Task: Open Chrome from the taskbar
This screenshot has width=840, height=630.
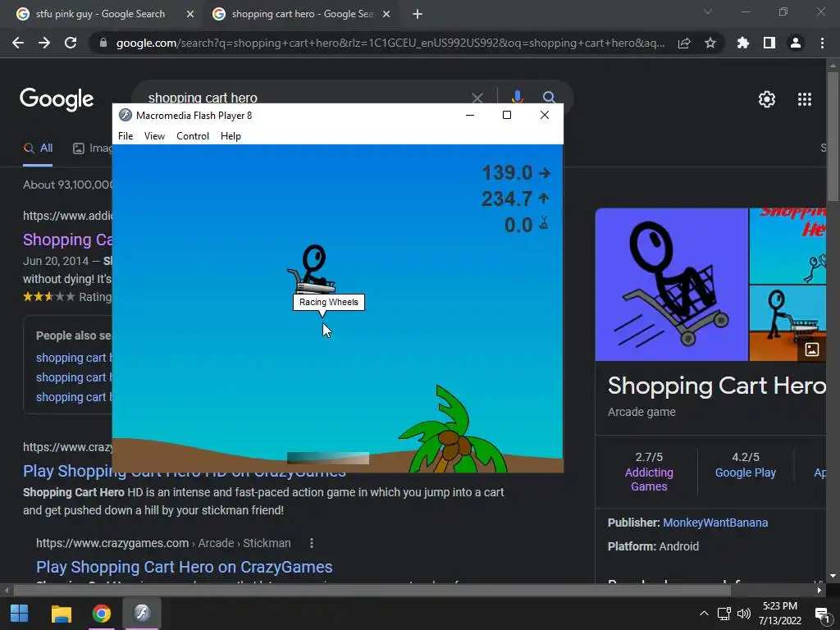Action: pyautogui.click(x=101, y=614)
